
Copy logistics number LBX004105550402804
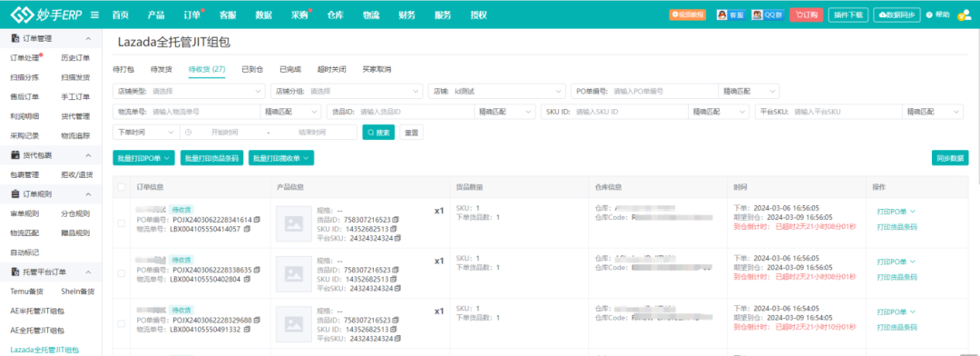pyautogui.click(x=247, y=279)
